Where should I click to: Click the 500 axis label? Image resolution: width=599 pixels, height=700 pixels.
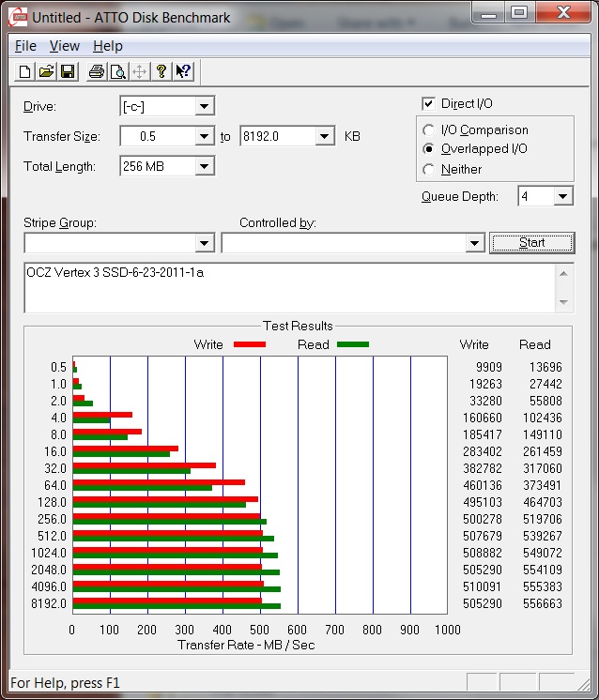259,630
